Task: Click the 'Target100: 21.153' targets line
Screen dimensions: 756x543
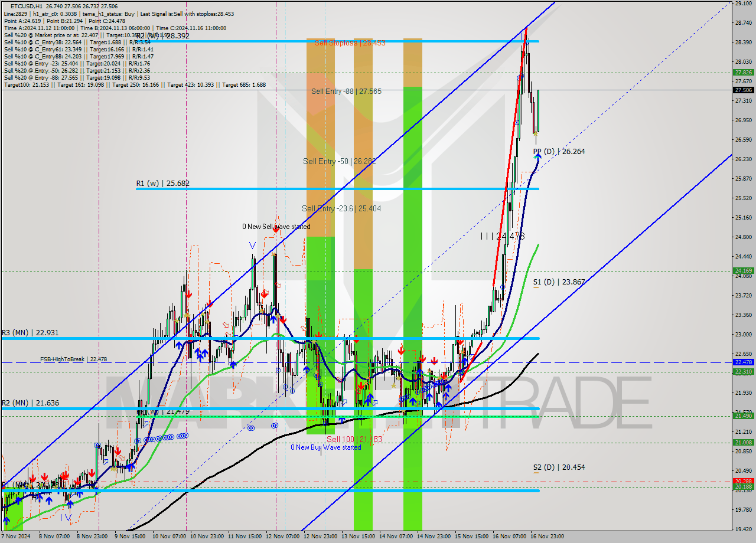Action: 135,84
